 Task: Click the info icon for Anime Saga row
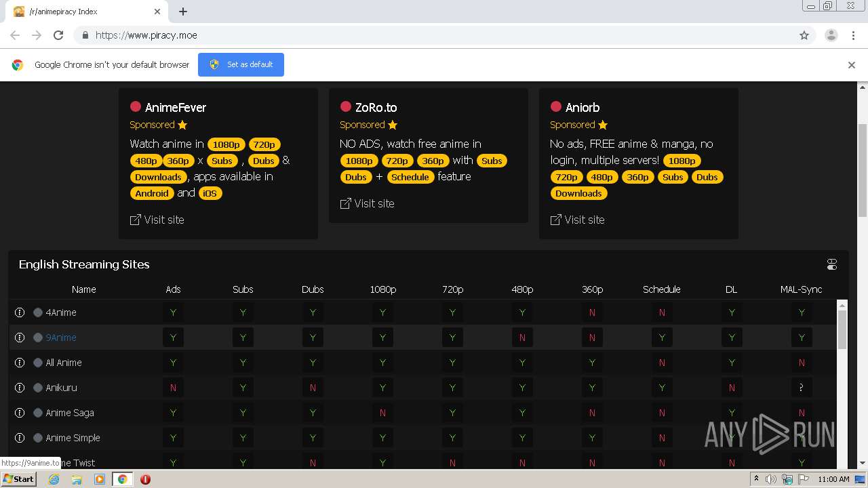tap(20, 413)
